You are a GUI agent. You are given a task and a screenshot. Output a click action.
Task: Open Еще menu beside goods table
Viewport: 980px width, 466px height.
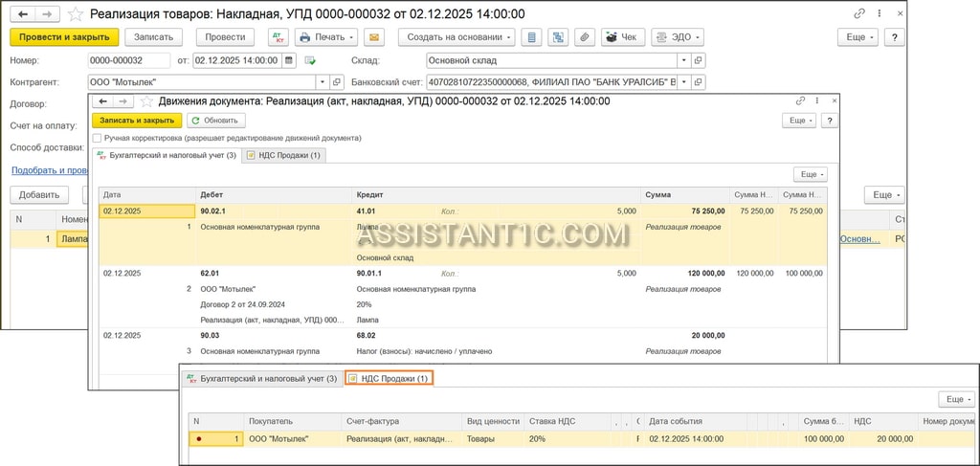(x=884, y=195)
